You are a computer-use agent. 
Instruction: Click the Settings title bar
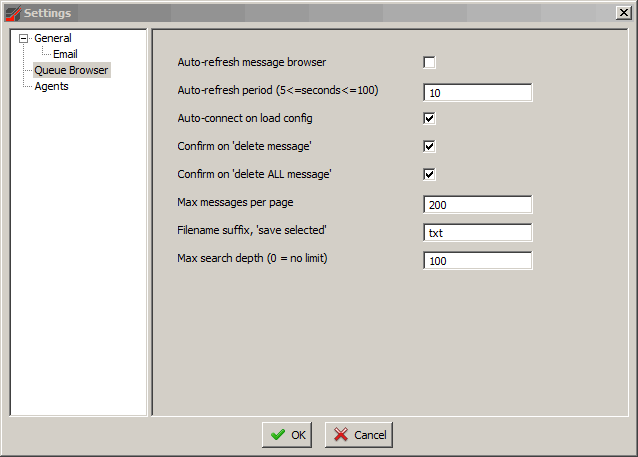300,12
